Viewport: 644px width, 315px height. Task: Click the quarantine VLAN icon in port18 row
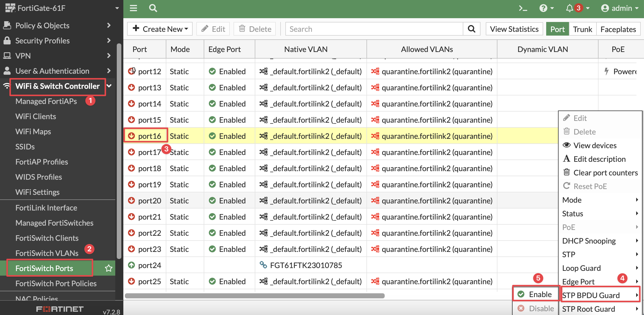click(375, 168)
